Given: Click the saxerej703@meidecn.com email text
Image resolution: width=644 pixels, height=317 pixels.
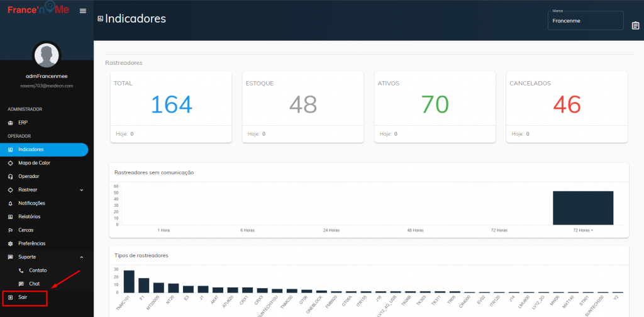Looking at the screenshot, I should tap(47, 86).
